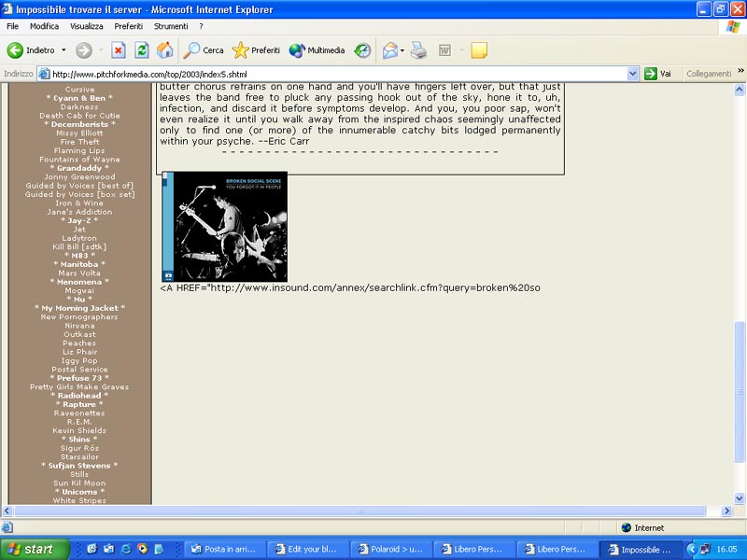Open the Windows start button
Image resolution: width=747 pixels, height=560 pixels.
[35, 549]
